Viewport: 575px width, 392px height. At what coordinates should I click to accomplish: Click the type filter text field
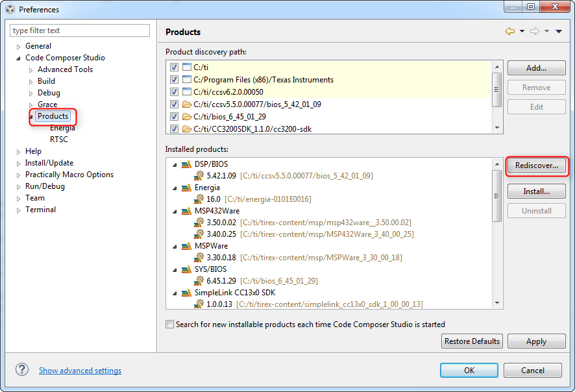pyautogui.click(x=80, y=31)
